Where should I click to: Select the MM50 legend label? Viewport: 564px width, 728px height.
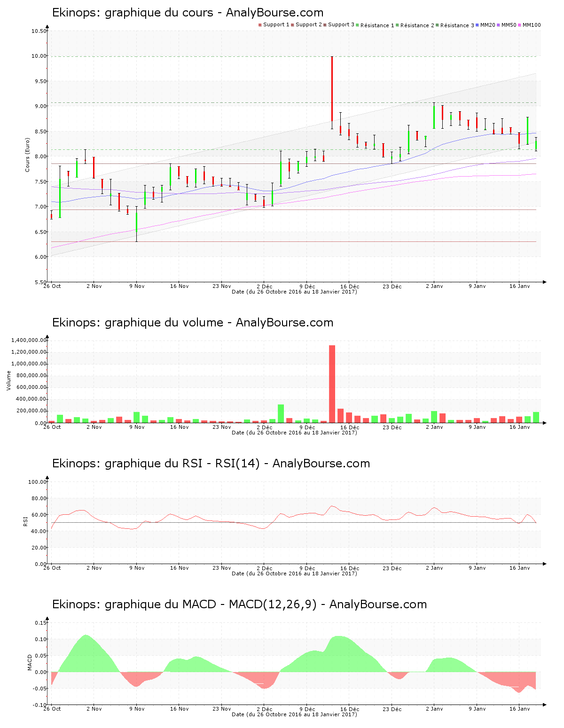(509, 24)
